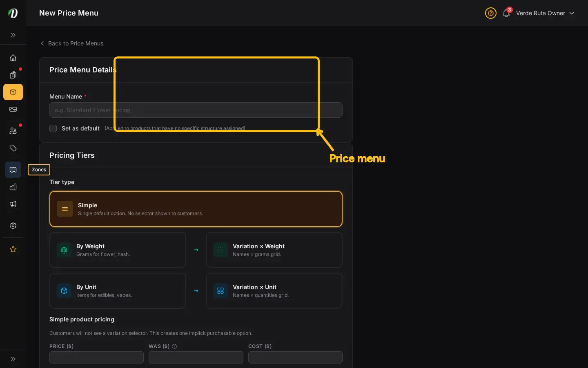Open the image gallery sidebar icon
The image size is (588, 368).
13,109
